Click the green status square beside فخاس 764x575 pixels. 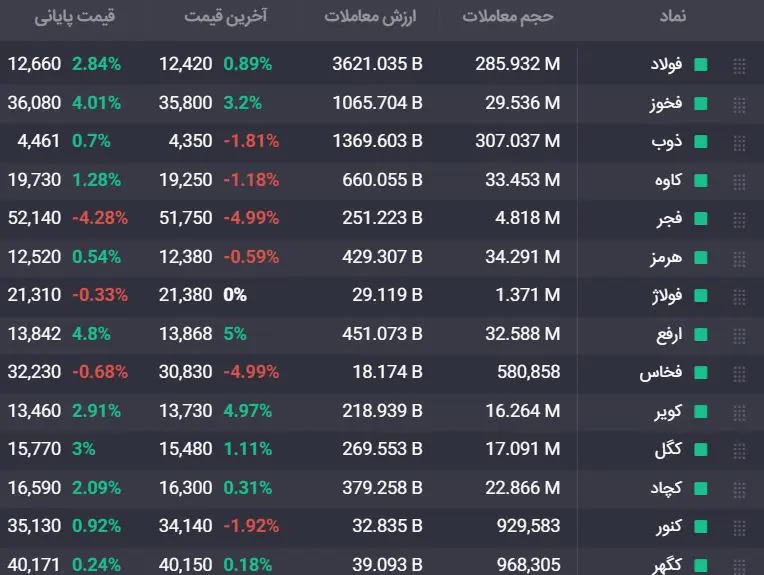pos(701,372)
